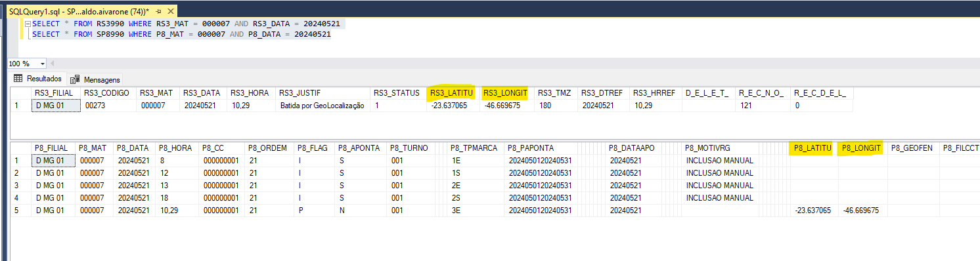
Task: Collapse the SELECT statement outline block
Action: tap(27, 24)
